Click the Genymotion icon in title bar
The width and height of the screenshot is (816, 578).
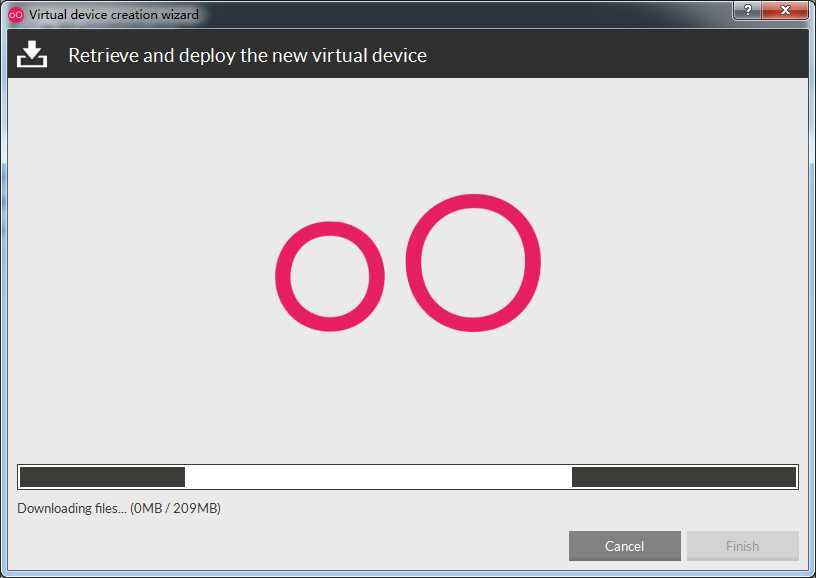coord(16,15)
